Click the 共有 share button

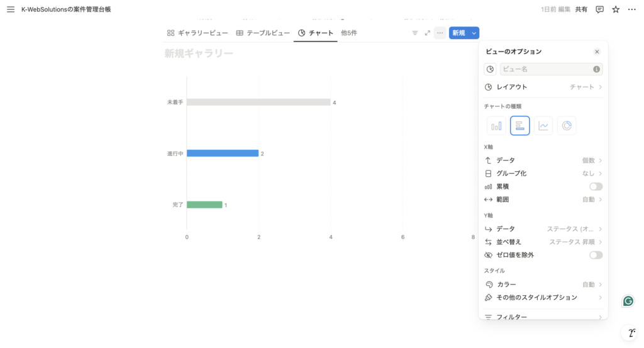pyautogui.click(x=581, y=9)
